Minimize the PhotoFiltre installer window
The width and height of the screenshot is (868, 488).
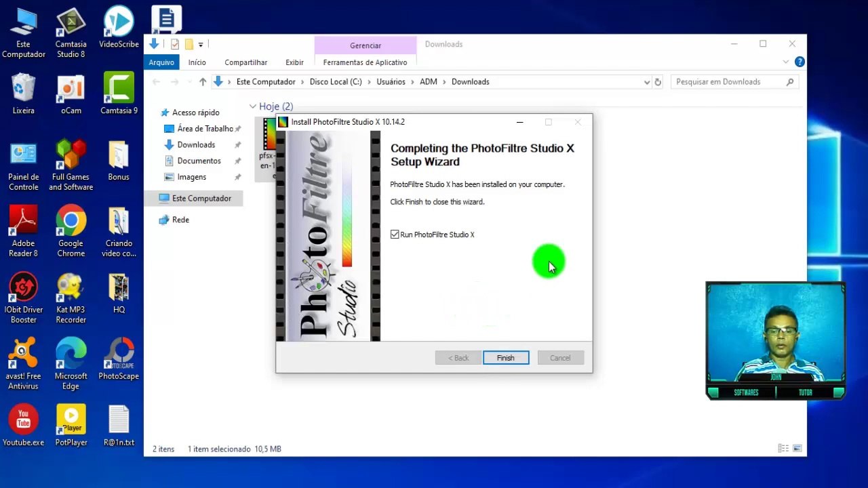pyautogui.click(x=519, y=122)
